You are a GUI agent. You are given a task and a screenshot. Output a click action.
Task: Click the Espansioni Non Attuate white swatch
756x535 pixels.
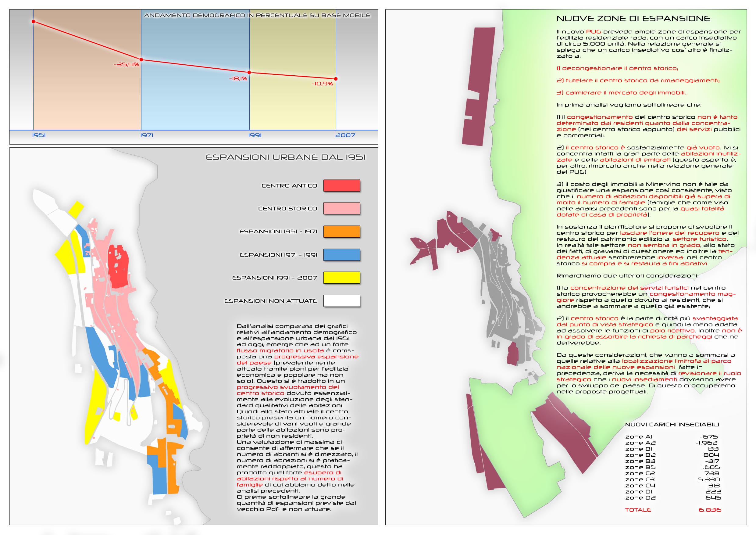tap(341, 301)
